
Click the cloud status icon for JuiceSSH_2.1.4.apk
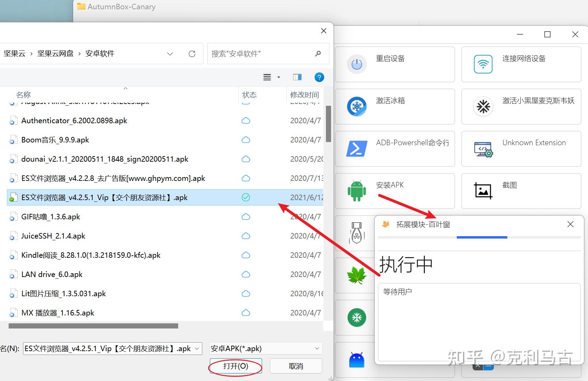coord(246,236)
